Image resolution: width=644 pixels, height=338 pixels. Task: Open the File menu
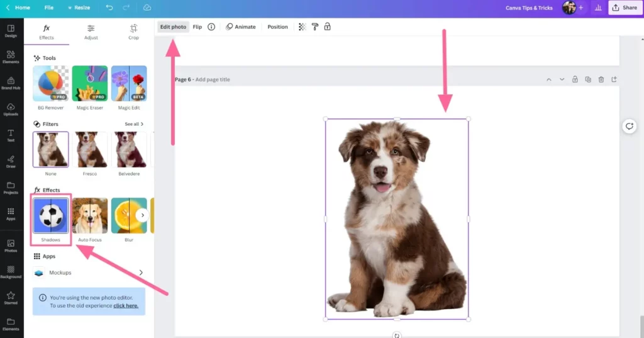tap(49, 8)
